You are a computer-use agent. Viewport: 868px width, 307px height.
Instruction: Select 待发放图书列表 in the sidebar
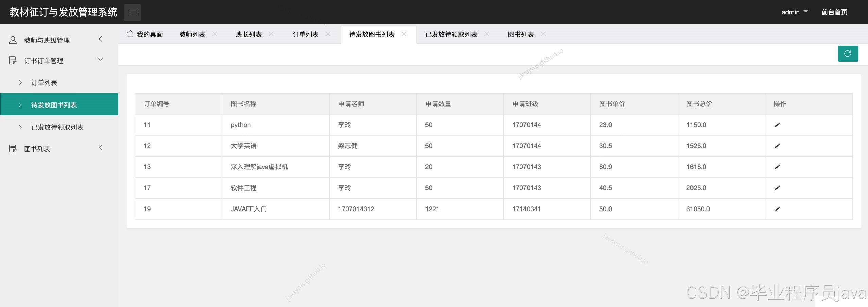tap(59, 105)
